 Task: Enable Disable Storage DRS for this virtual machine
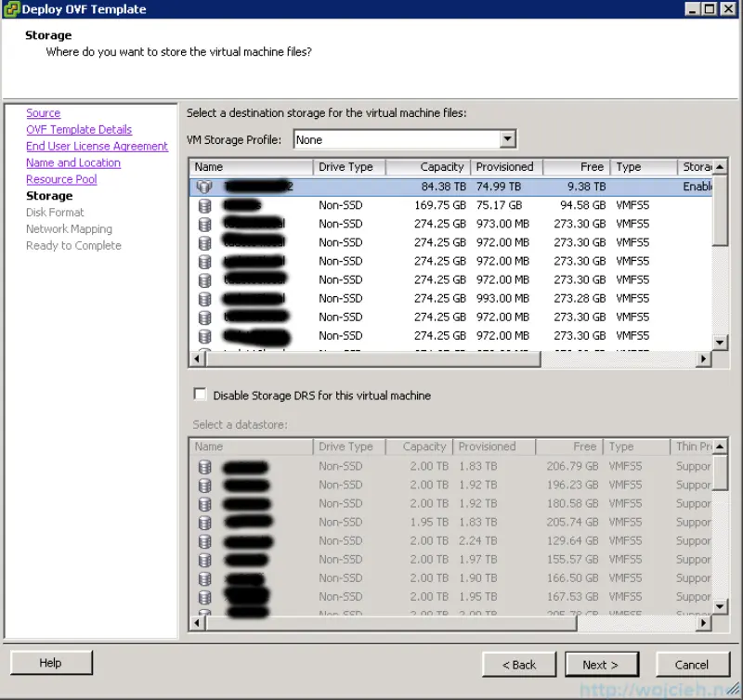tap(200, 394)
